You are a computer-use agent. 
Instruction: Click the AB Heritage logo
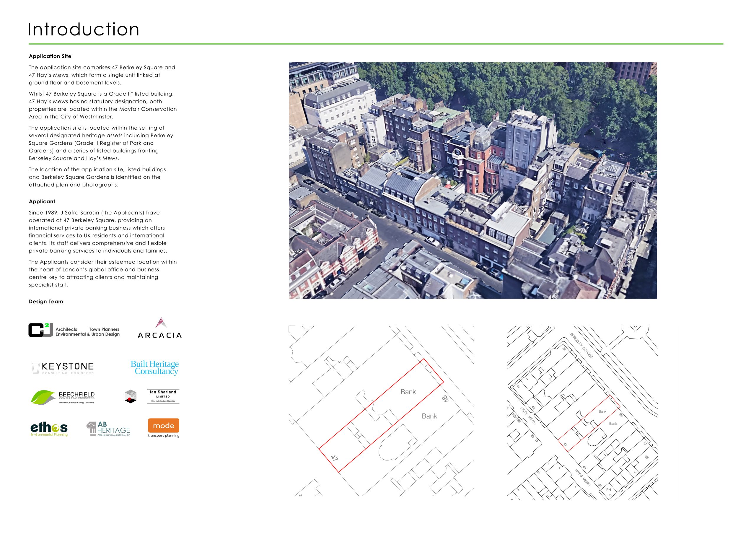[x=108, y=429]
